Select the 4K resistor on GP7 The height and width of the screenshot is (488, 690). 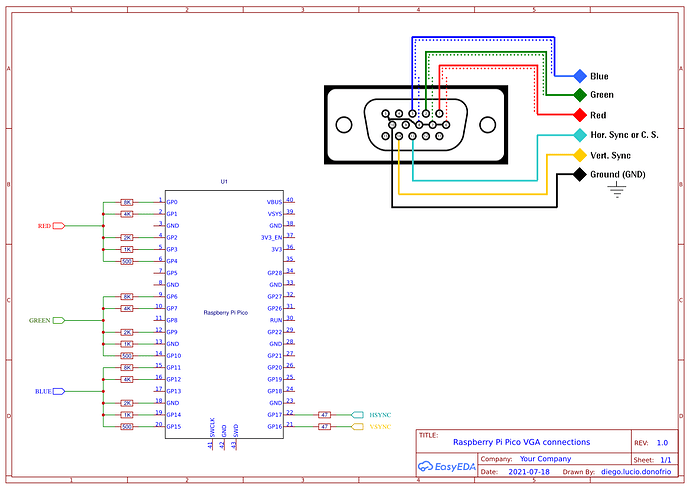[127, 308]
